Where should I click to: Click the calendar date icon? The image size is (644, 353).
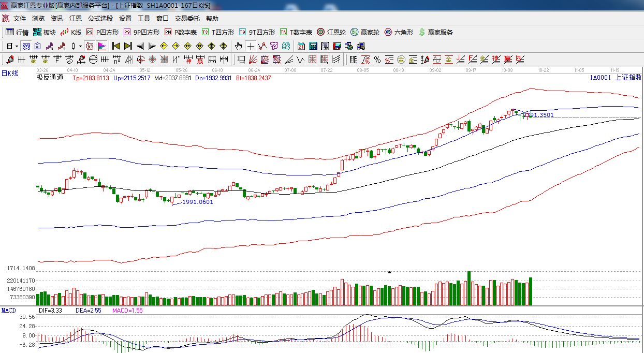tap(301, 46)
